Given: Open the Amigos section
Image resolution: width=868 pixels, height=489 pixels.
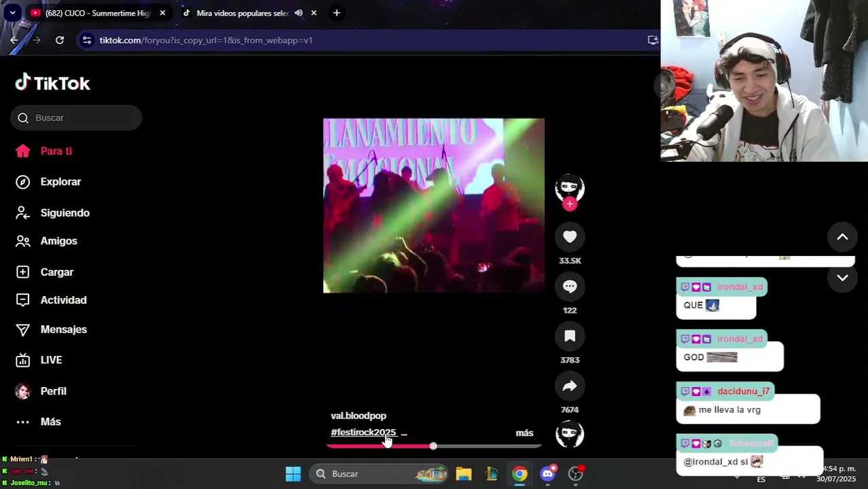Looking at the screenshot, I should 46,241.
